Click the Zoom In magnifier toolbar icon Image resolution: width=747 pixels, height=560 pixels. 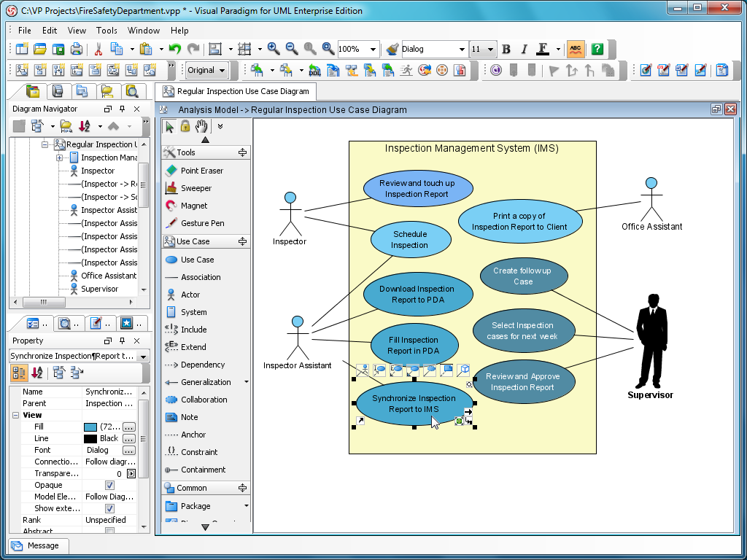point(273,49)
